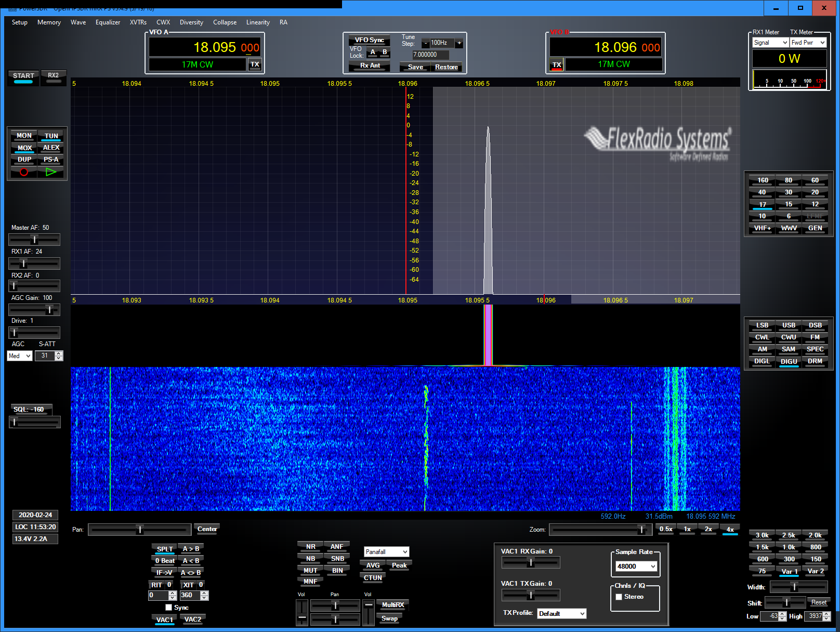Select the 40 meter band button
Image resolution: width=840 pixels, height=632 pixels.
point(762,192)
